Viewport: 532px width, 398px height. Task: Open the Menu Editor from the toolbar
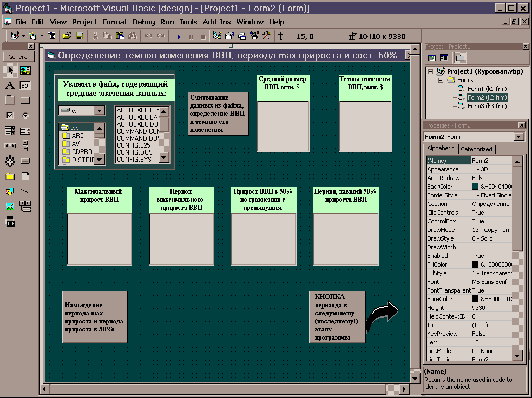tap(52, 36)
